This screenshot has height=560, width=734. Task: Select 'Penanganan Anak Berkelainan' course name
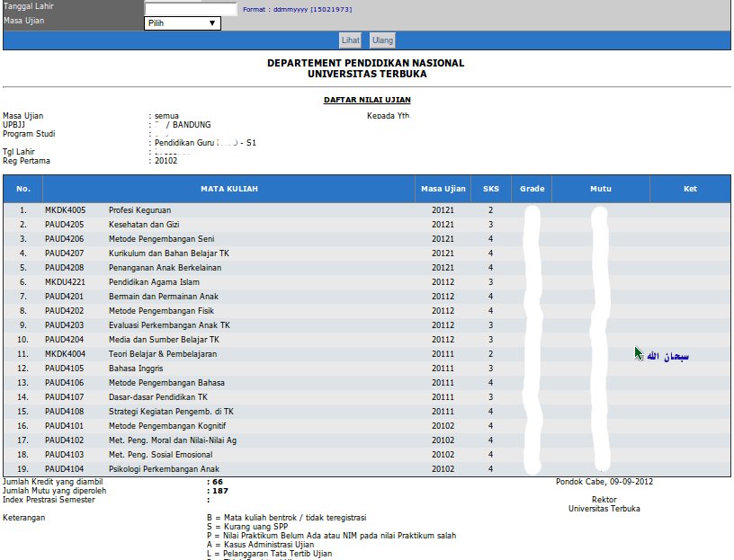coord(166,268)
